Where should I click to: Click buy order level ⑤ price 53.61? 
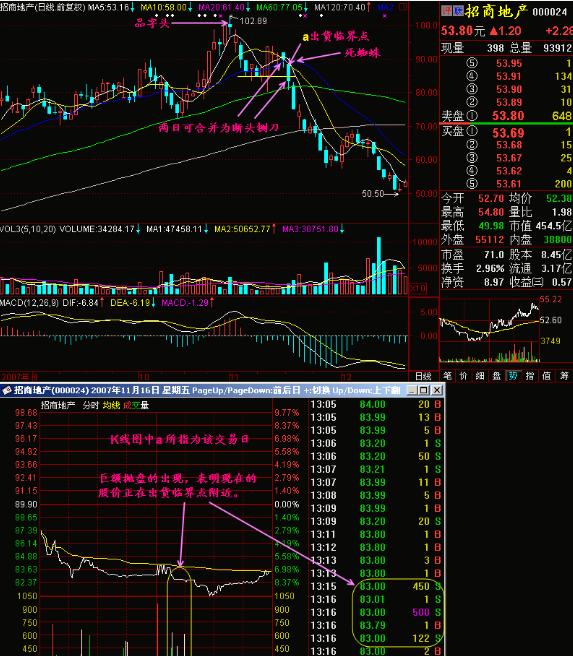[x=509, y=184]
